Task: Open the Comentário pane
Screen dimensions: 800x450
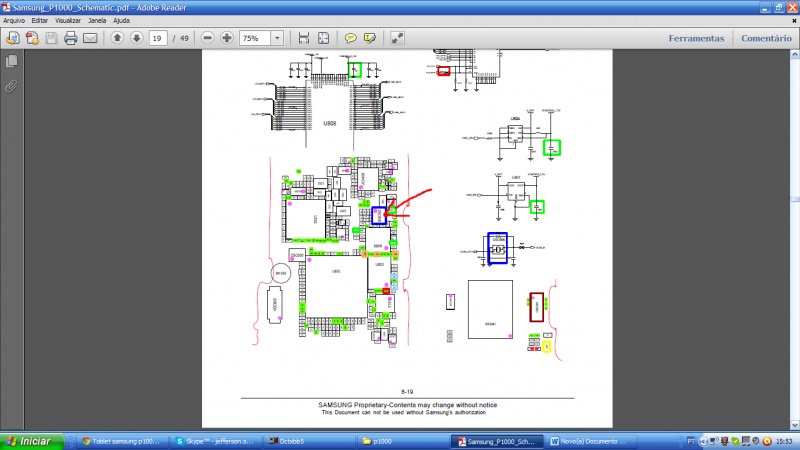Action: [766, 38]
